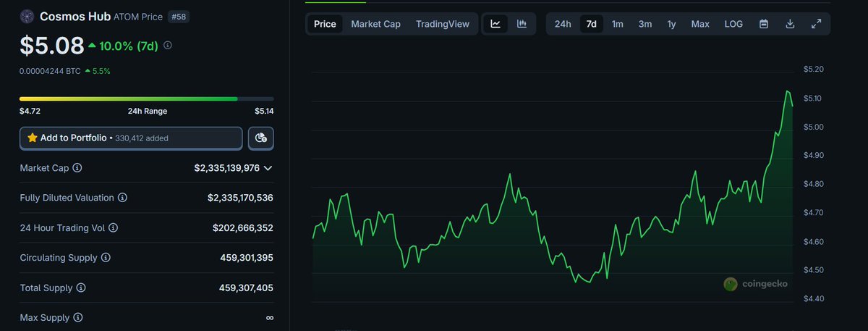Viewport: 868px width, 331px height.
Task: Click the $202,666,352 trading volume value
Action: point(243,227)
